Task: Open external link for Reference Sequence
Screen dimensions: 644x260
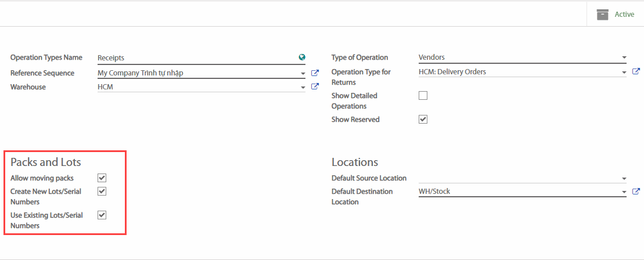Action: [x=315, y=73]
